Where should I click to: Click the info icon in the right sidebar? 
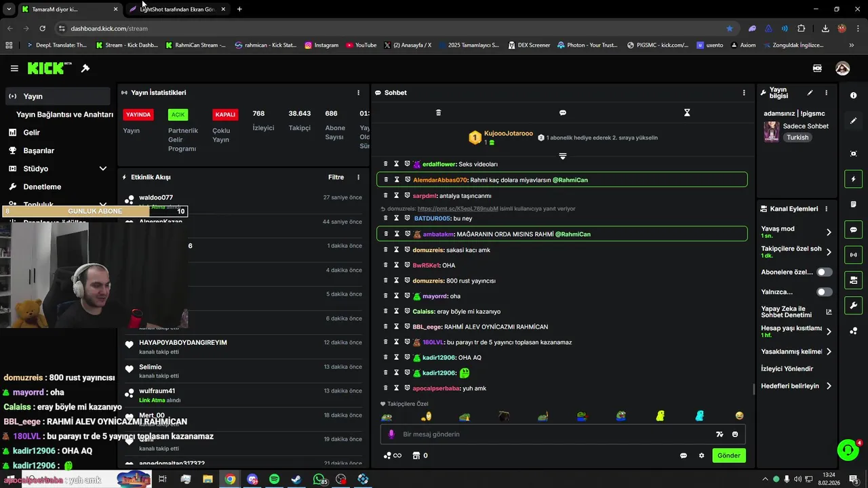[853, 96]
